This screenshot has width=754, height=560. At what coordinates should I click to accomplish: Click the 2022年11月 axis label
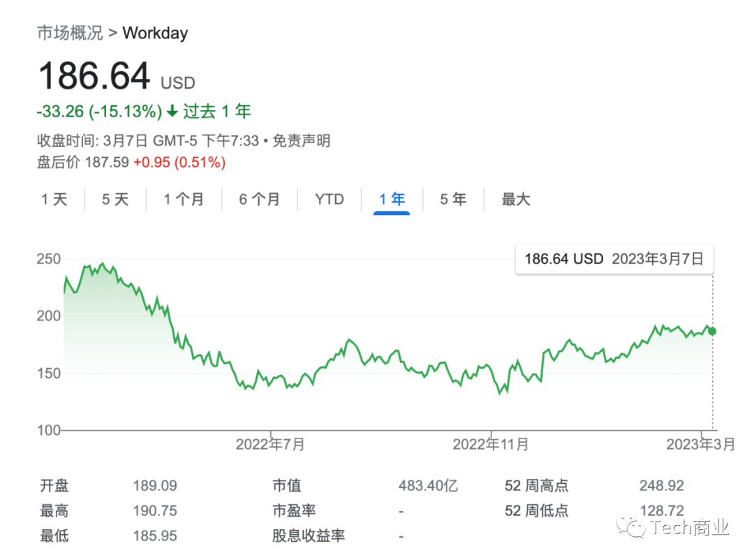[491, 444]
